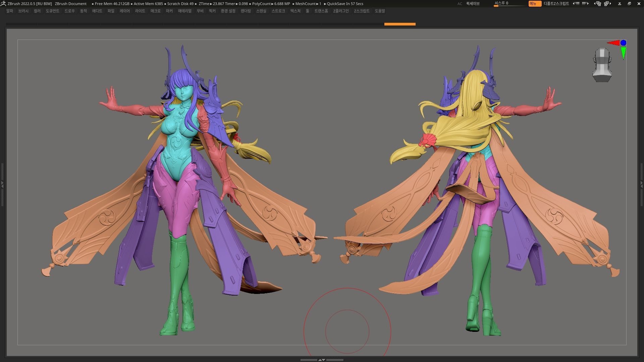Expand the right tray divider

642,184
